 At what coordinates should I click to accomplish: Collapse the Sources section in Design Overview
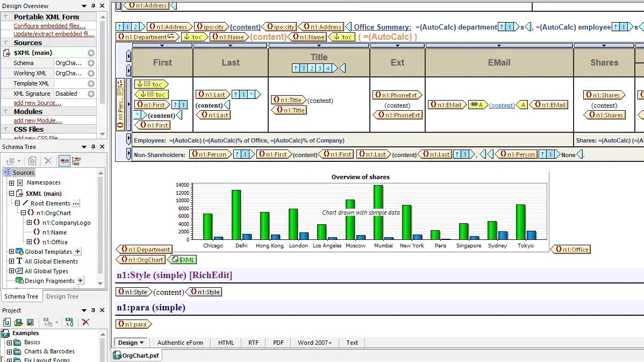click(x=6, y=42)
